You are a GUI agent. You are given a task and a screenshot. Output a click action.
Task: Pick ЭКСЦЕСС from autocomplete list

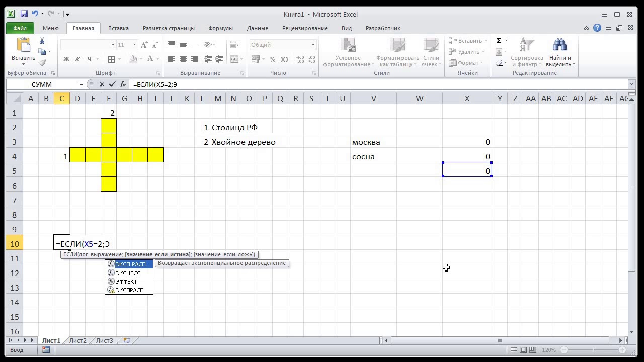tap(129, 273)
